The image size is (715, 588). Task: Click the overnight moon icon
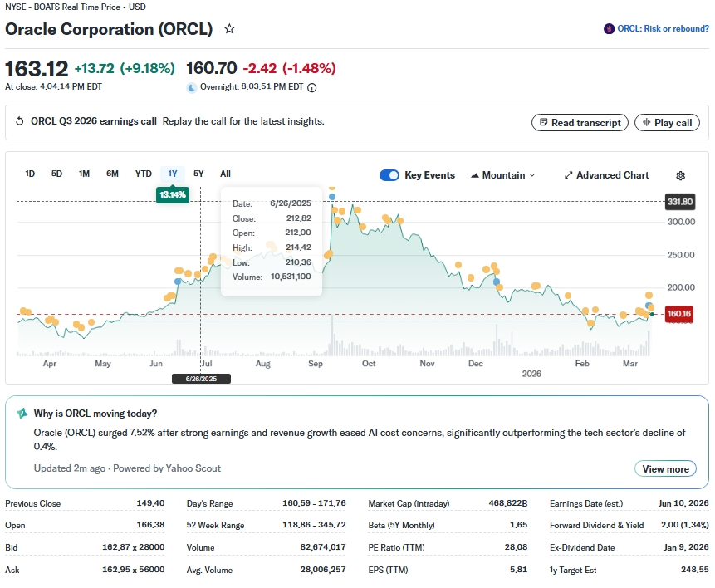[x=192, y=87]
